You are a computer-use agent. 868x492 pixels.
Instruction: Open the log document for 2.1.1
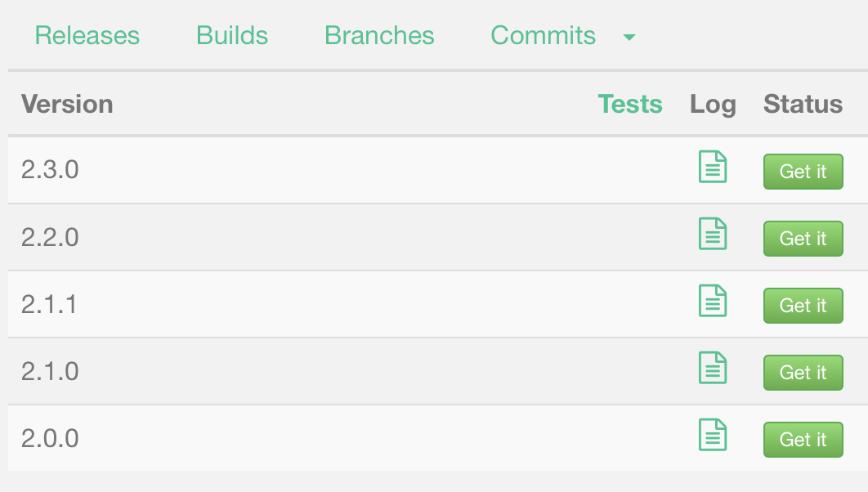[712, 300]
